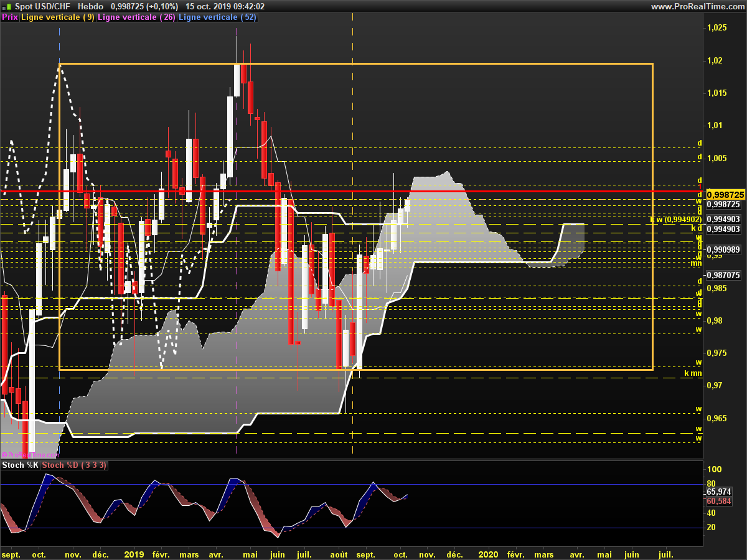
Task: Click the 100 label on stochastic axis
Action: click(x=715, y=469)
